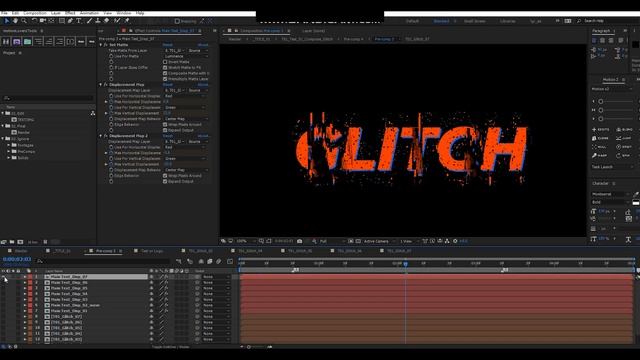Image resolution: width=640 pixels, height=360 pixels.
Task: Toggle Composite Matte with Original checkbox
Action: click(x=165, y=73)
